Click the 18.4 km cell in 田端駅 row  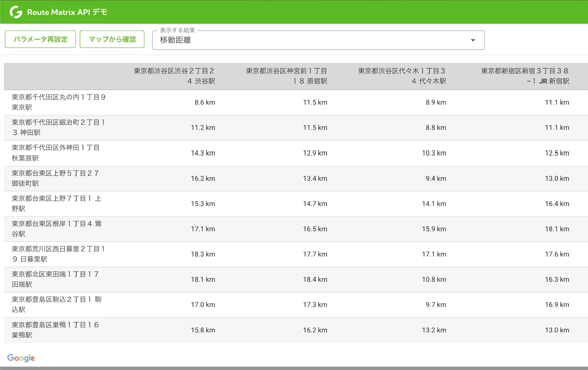315,280
